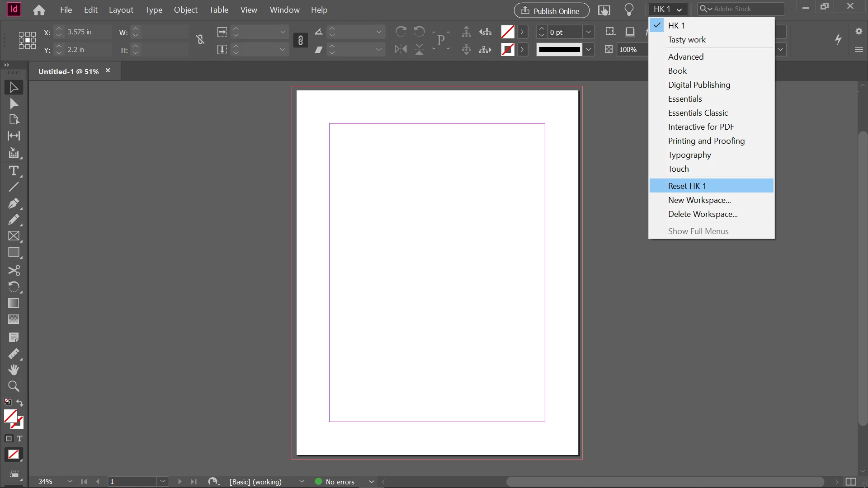Click the Publish Online button

click(x=551, y=10)
